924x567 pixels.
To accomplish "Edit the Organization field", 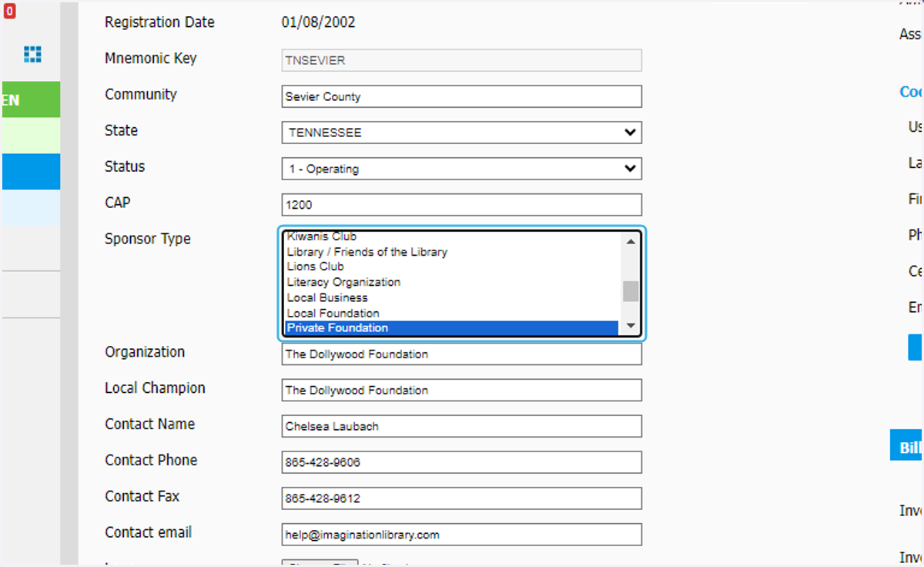I will [461, 354].
